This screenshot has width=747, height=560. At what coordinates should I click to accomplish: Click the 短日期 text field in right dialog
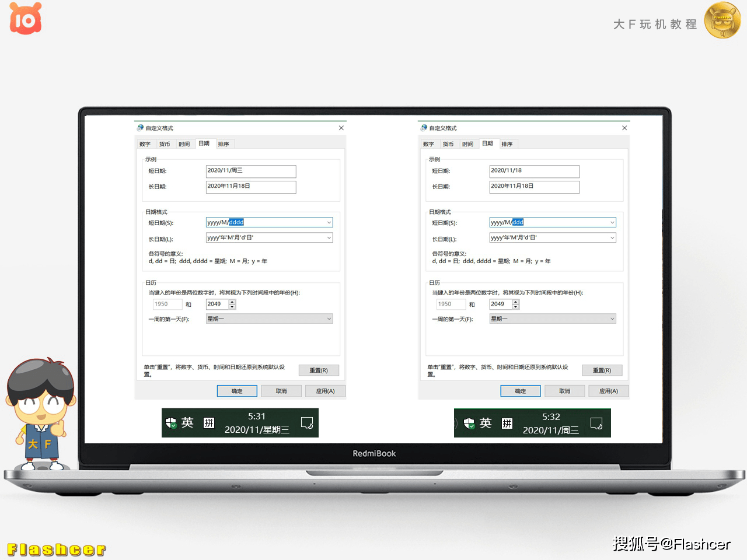click(x=534, y=171)
